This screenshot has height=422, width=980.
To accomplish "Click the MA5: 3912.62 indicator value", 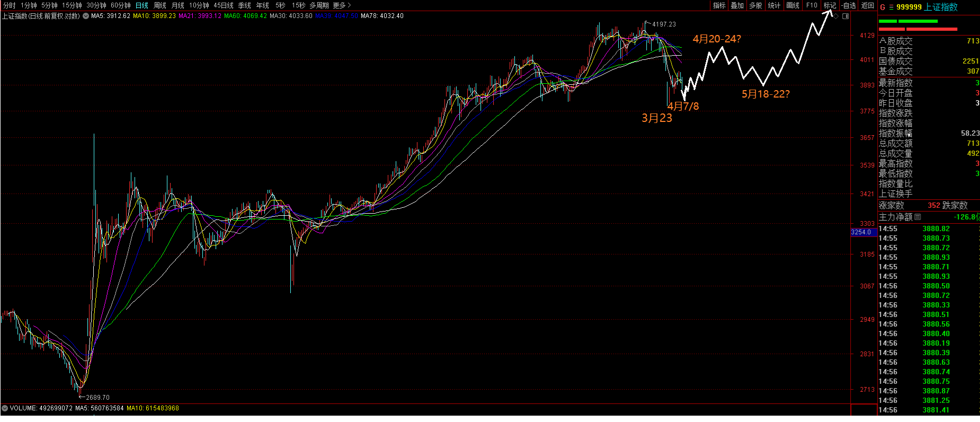I will point(111,16).
